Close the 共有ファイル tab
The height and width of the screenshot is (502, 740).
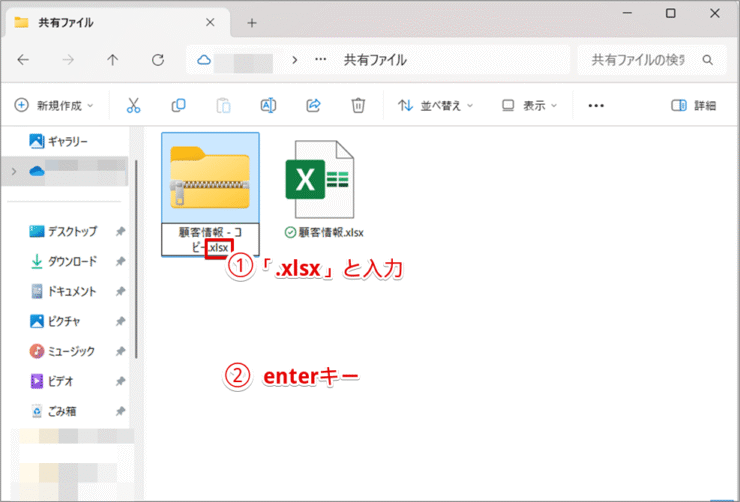point(210,22)
